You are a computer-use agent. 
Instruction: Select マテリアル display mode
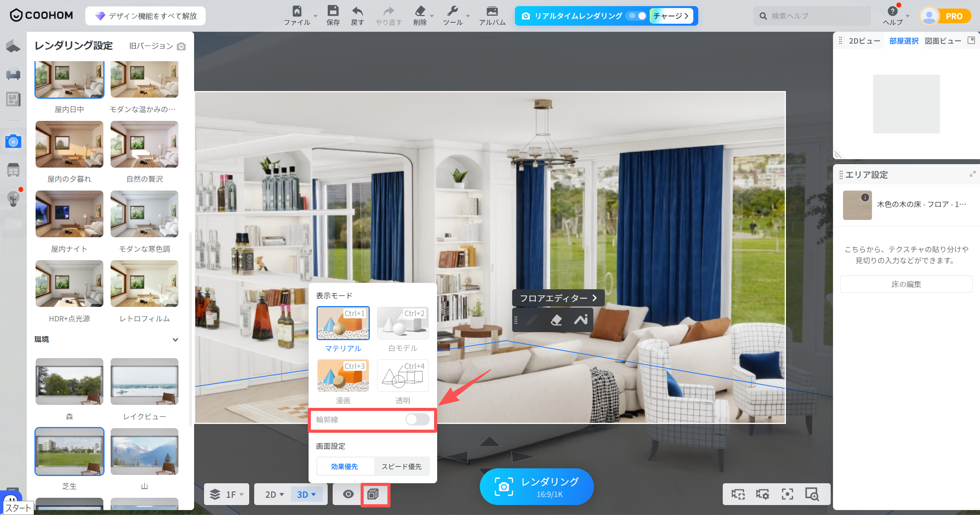[343, 323]
